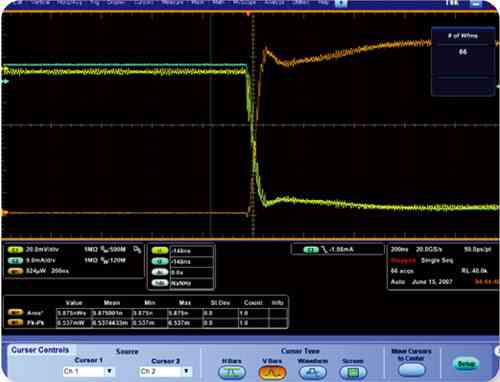Screen dimensions: 500x382
Task: Click the cyan channel 2 ground marker on left edge
Action: click(5, 81)
